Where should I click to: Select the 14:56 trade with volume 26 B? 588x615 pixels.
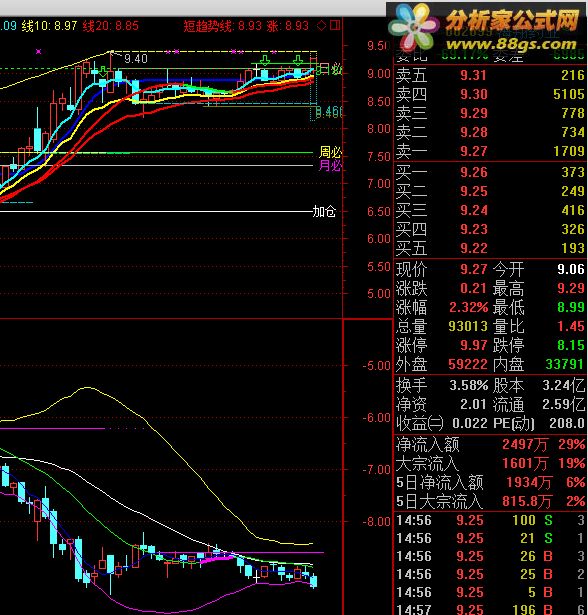490,557
